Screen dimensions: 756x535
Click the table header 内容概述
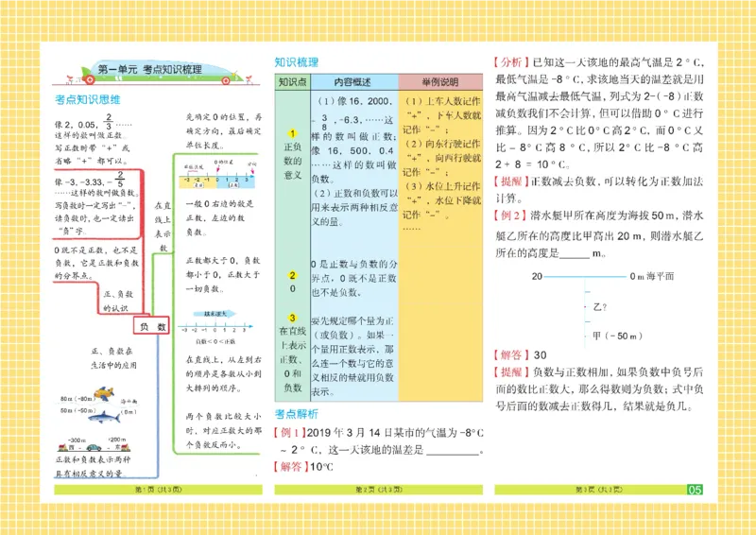354,82
